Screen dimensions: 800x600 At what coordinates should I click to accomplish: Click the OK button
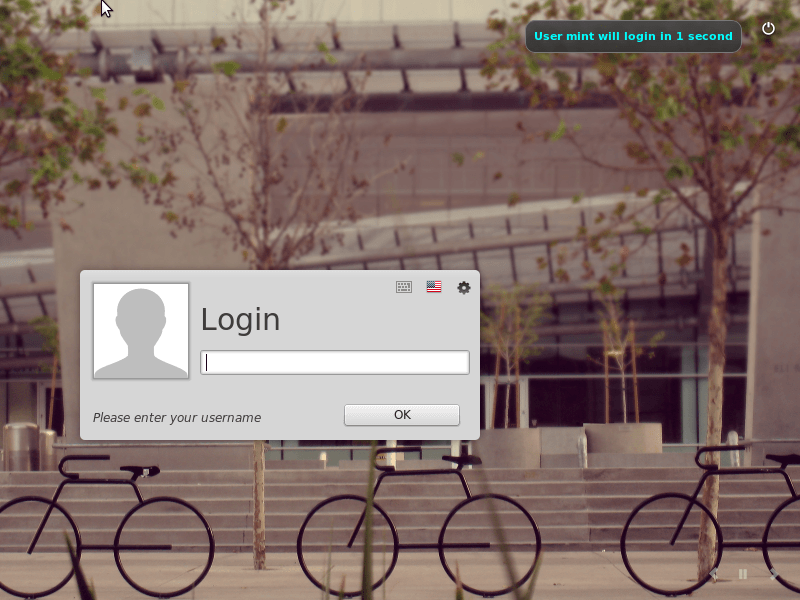click(402, 415)
